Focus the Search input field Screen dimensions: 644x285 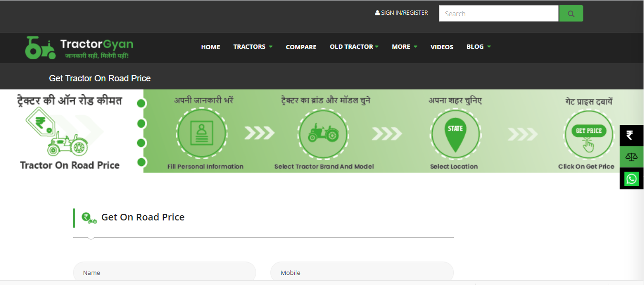[x=499, y=13]
